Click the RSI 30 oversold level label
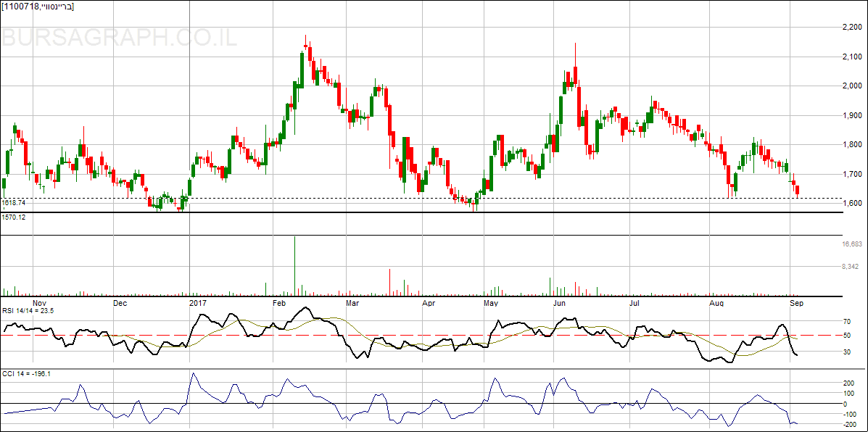The height and width of the screenshot is (432, 868). pyautogui.click(x=846, y=352)
